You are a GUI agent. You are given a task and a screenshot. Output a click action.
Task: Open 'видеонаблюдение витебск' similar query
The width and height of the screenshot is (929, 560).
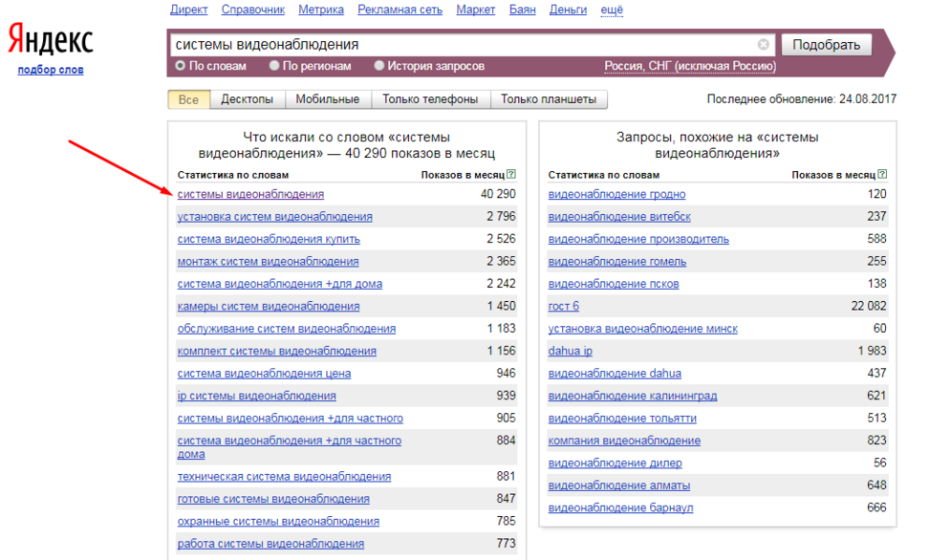point(619,217)
